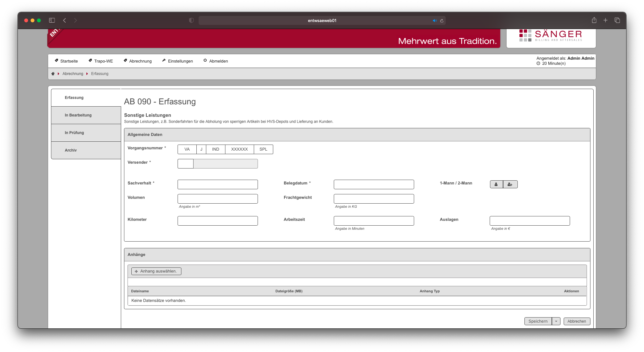Image resolution: width=644 pixels, height=352 pixels.
Task: Open the Abrechnung menu
Action: [x=138, y=61]
